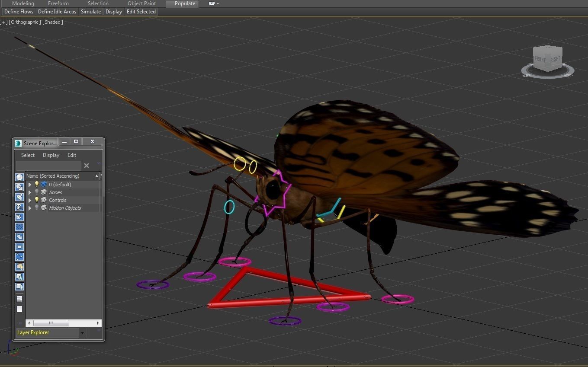
Task: Open the Display menu in Scene Explorer
Action: tap(51, 155)
